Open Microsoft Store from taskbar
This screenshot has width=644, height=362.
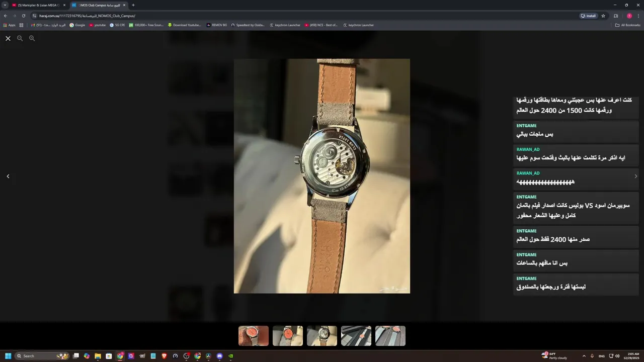pyautogui.click(x=109, y=356)
